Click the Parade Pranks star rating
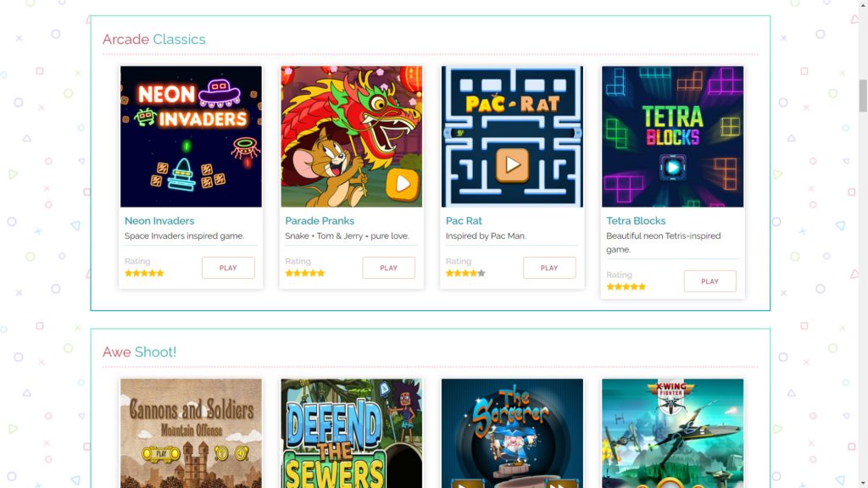The height and width of the screenshot is (488, 868). click(x=305, y=273)
